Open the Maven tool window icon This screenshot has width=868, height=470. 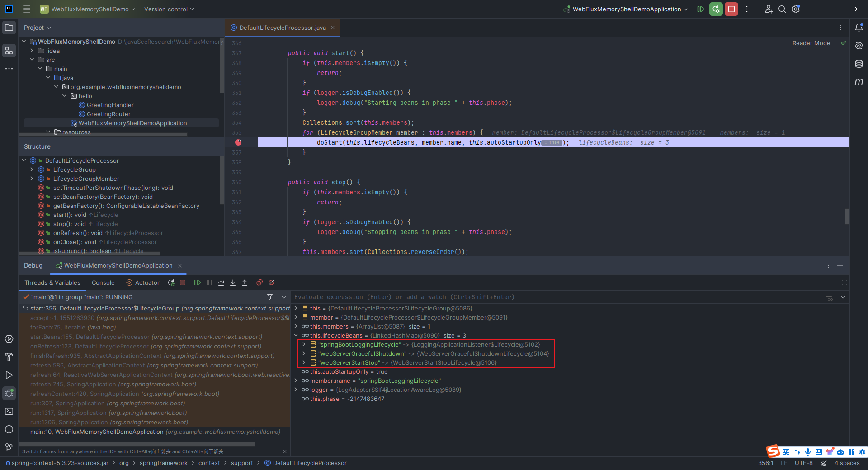point(859,82)
